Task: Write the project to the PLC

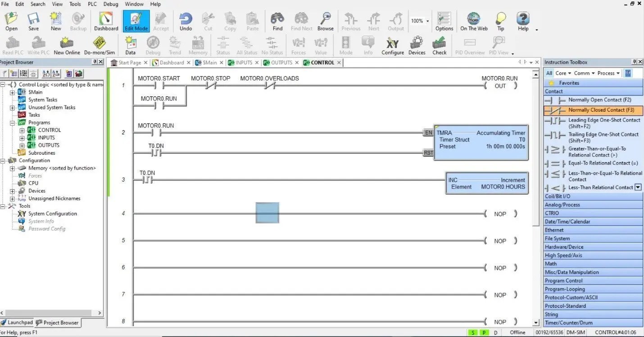Action: click(38, 45)
